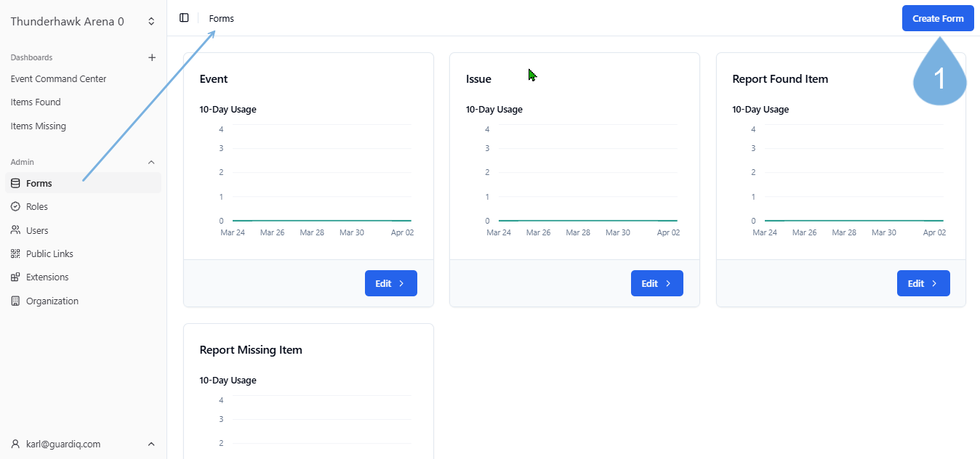Toggle the sidebar panel icon
Image resolution: width=980 pixels, height=459 pixels.
click(x=184, y=18)
